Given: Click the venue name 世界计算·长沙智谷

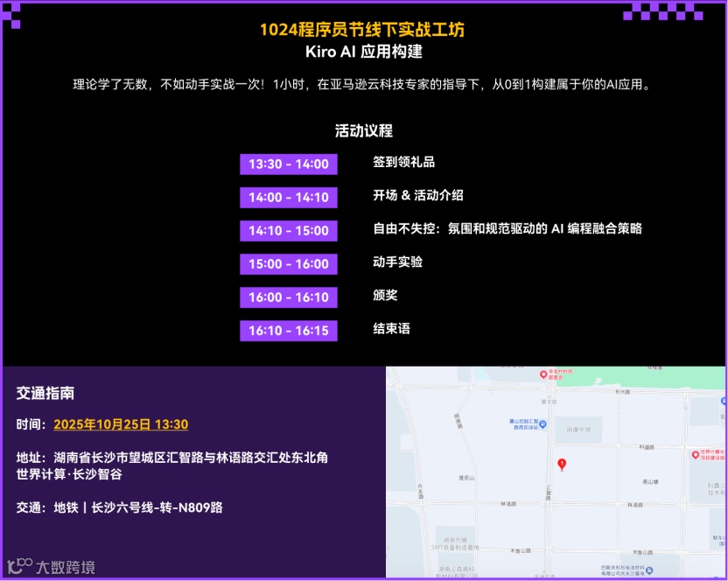Looking at the screenshot, I should point(69,474).
